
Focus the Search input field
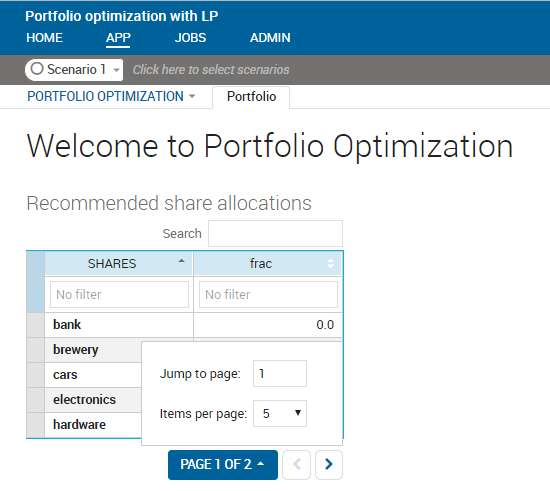[275, 234]
